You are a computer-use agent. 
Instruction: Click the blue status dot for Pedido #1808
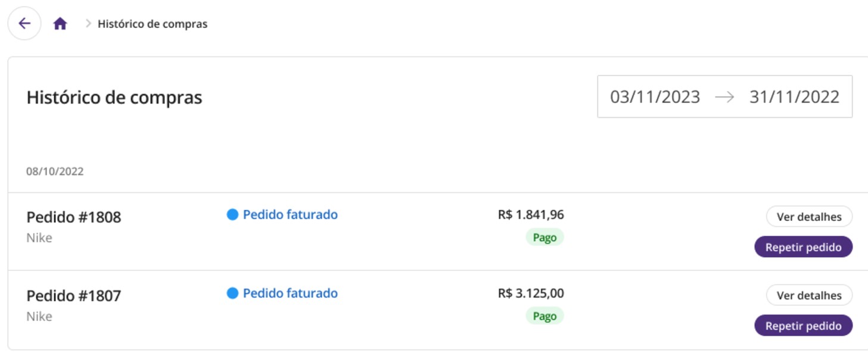pos(232,215)
